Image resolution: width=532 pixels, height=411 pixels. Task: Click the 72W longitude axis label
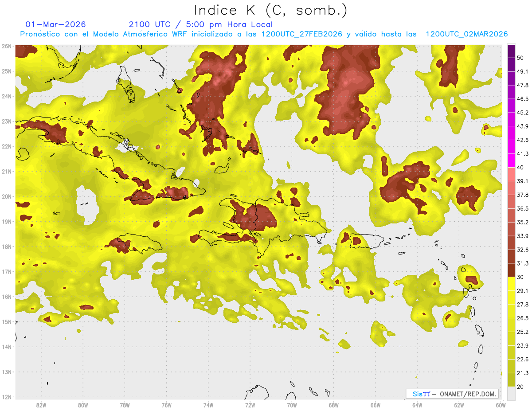pyautogui.click(x=250, y=405)
